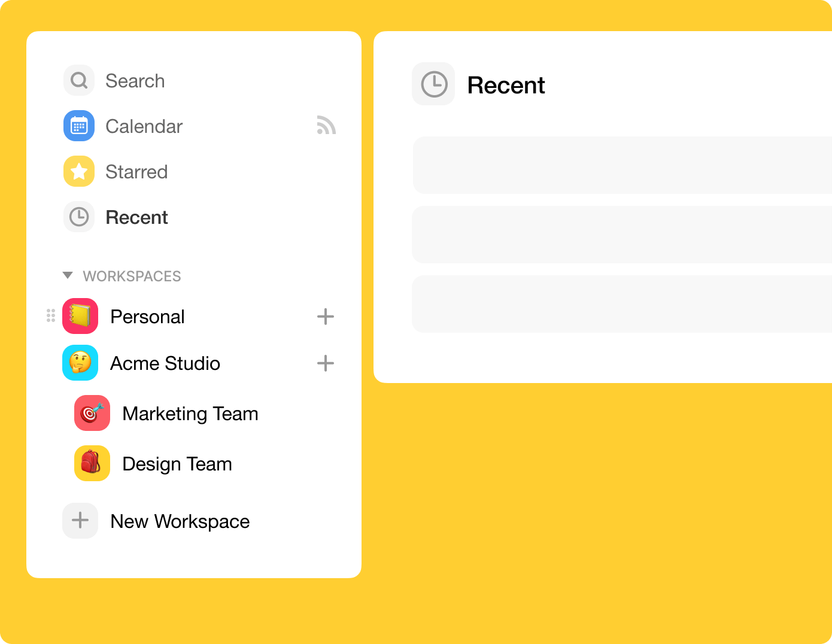
Task: Add item to Acme Studio with plus
Action: pos(326,363)
